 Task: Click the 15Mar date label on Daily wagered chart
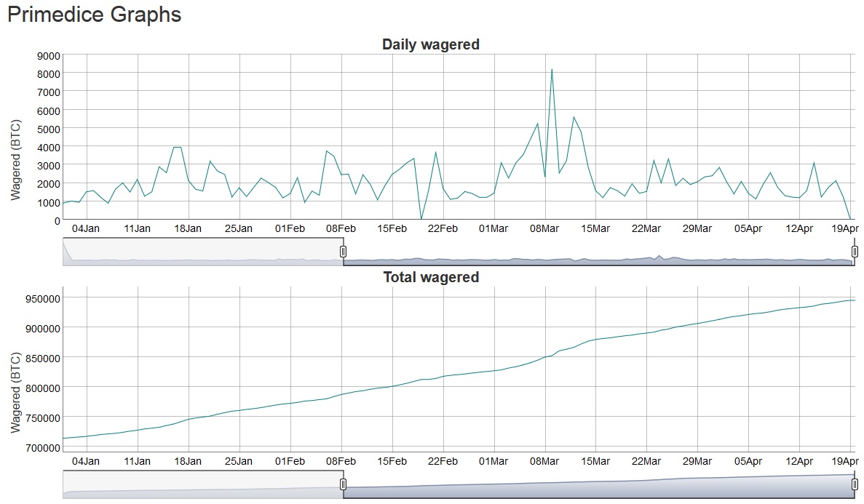595,228
